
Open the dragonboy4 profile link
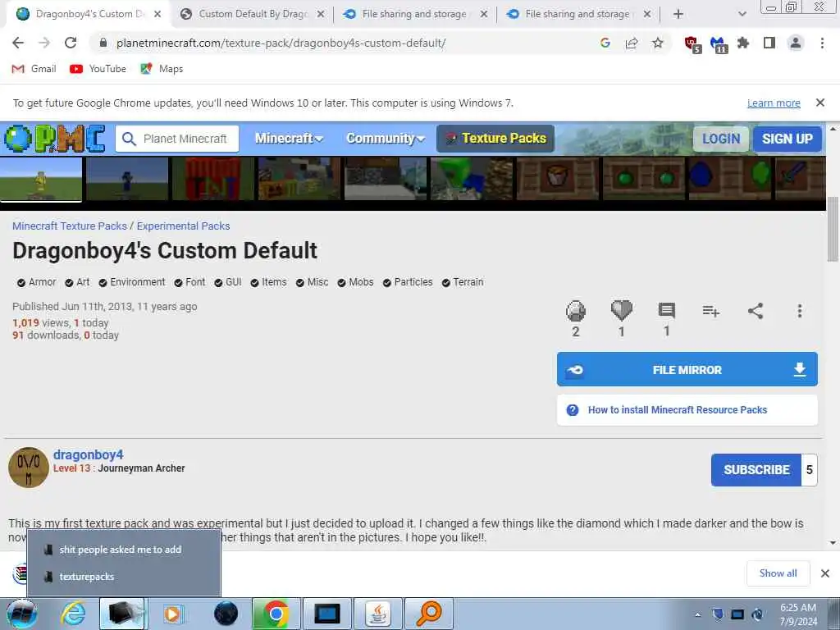(88, 454)
